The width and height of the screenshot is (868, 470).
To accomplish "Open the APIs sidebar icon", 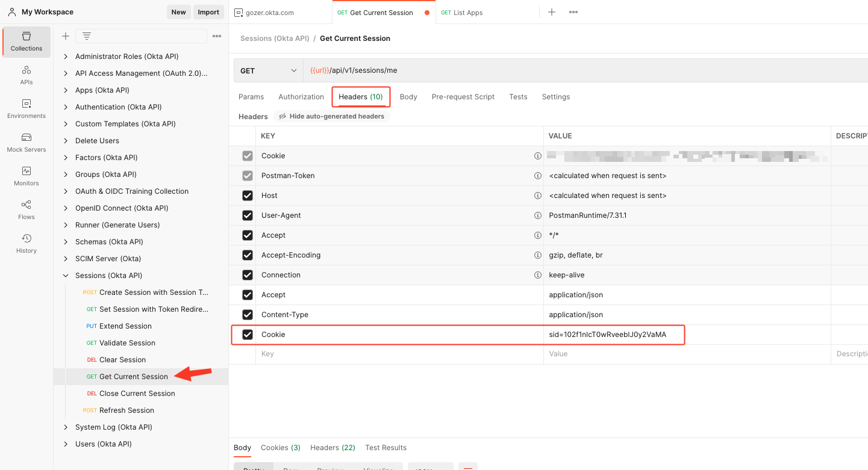I will [27, 75].
